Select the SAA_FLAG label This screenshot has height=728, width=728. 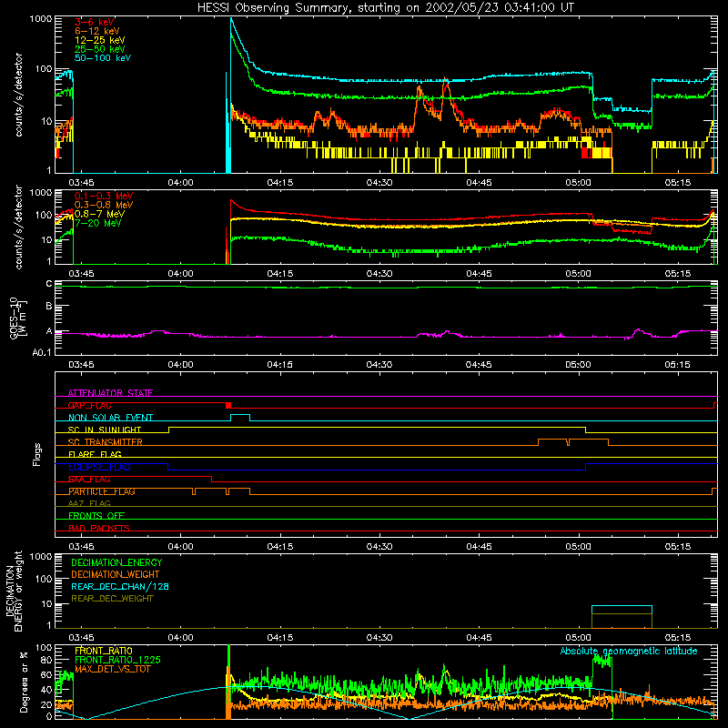(x=89, y=480)
